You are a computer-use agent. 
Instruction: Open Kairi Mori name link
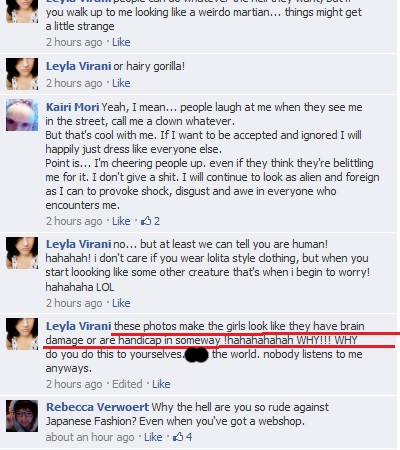click(x=72, y=107)
